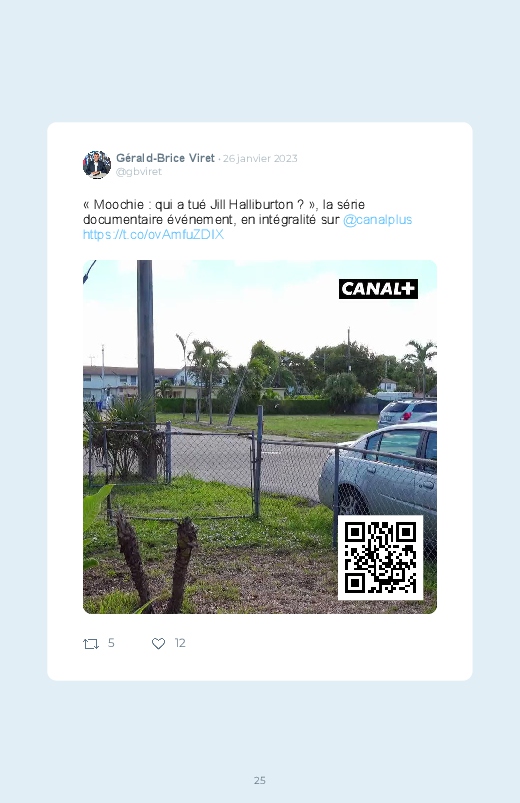Image resolution: width=520 pixels, height=803 pixels.
Task: Click the retweet count 5
Action: (111, 643)
